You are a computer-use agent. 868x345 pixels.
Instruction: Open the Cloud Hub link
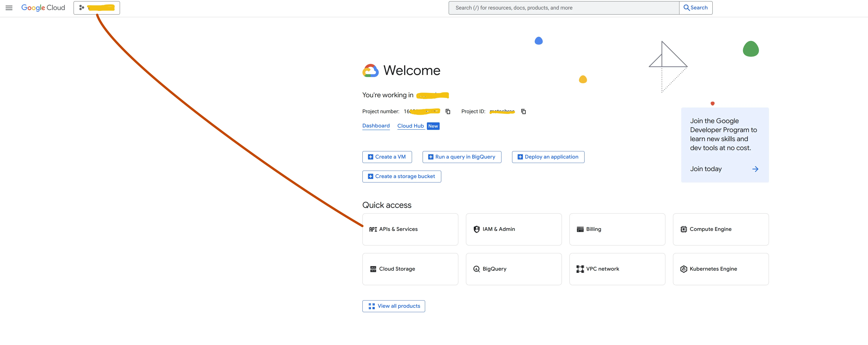point(410,126)
